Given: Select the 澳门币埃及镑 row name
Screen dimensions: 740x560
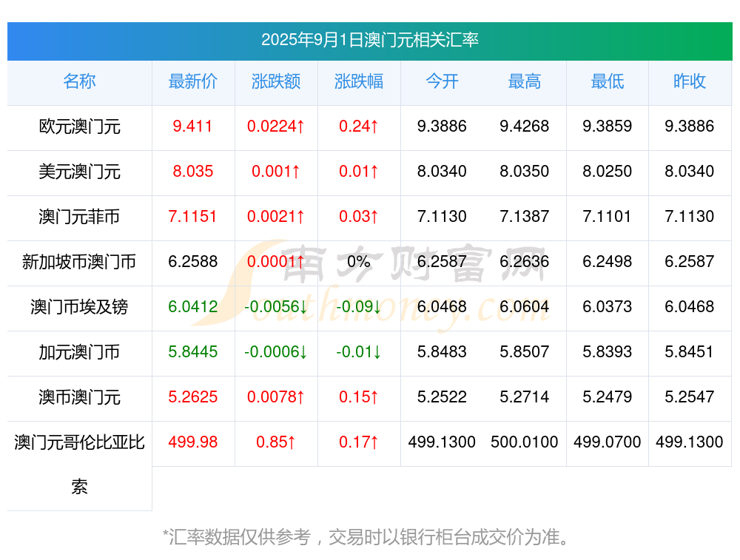Looking at the screenshot, I should [79, 307].
